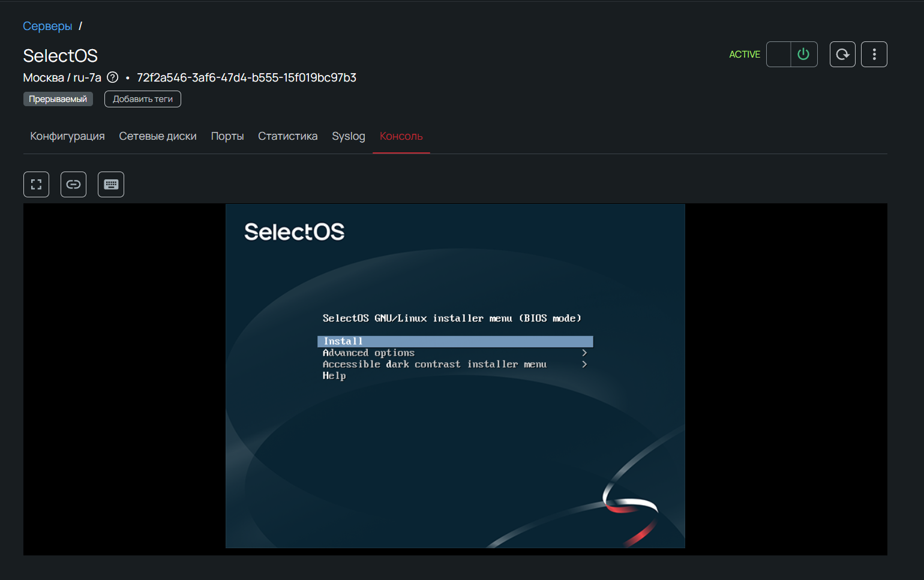Select the highlighted Install entry in the installer
Screen dimensions: 924x580
(455, 341)
